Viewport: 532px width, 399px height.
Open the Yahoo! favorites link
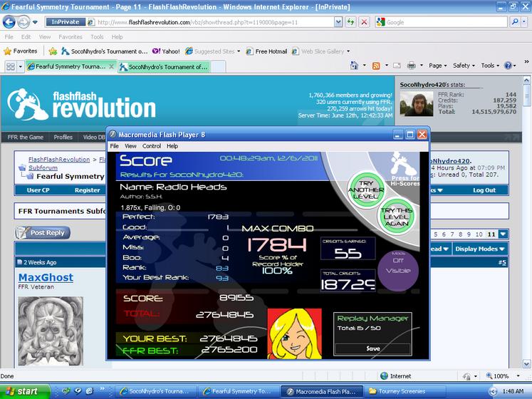pyautogui.click(x=166, y=51)
